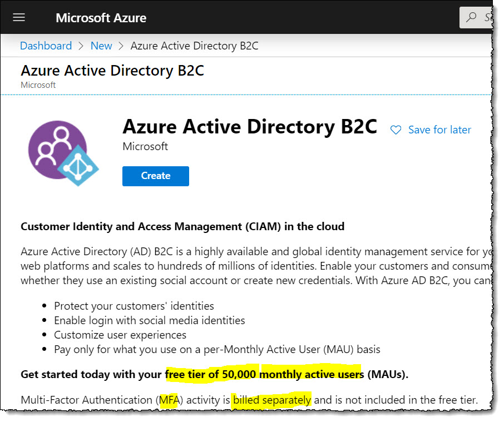Click the search magnifier icon

(x=471, y=17)
